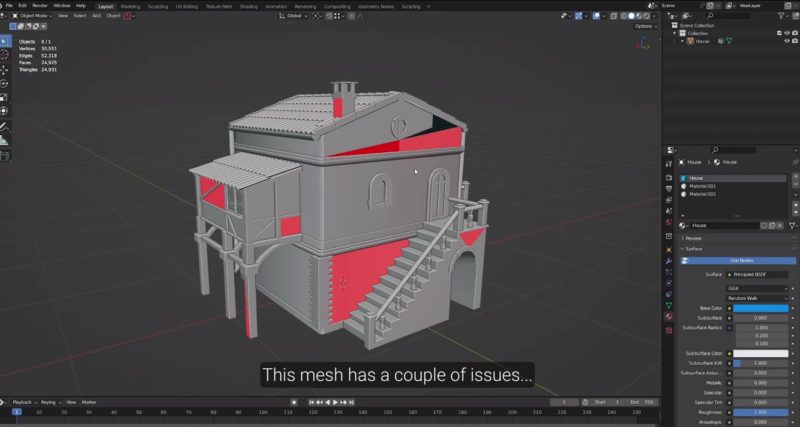Open the Object Constraints properties tab

tap(669, 294)
